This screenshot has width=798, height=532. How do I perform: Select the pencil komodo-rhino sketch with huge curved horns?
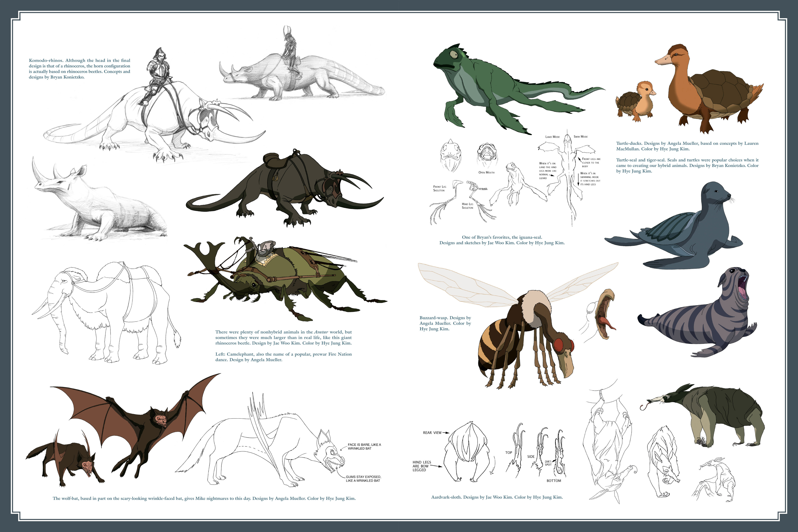click(154, 105)
